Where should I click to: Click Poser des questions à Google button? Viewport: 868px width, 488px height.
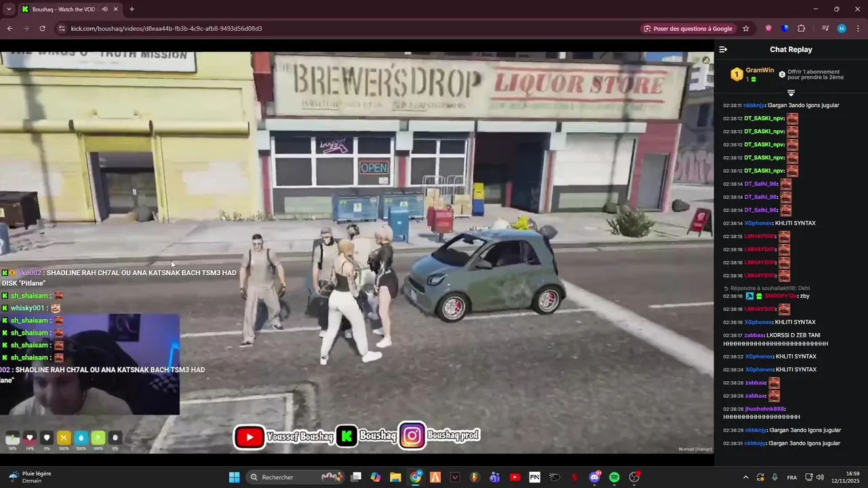tap(688, 28)
